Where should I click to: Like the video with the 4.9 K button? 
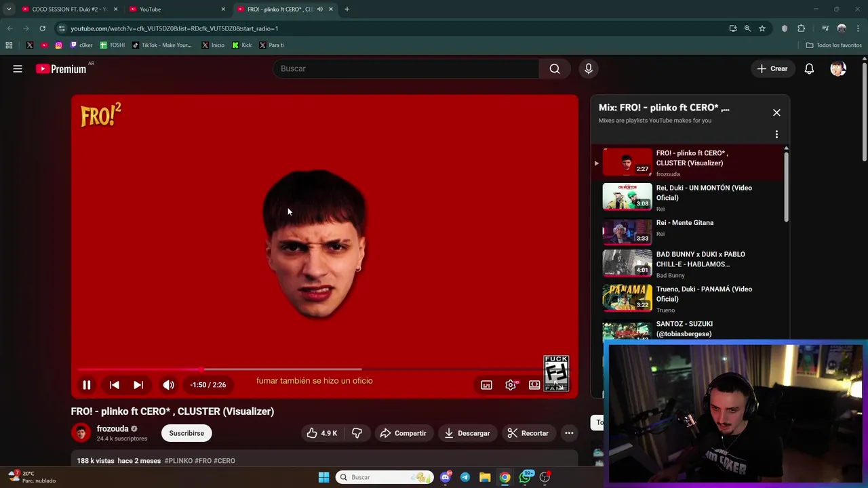(x=322, y=433)
